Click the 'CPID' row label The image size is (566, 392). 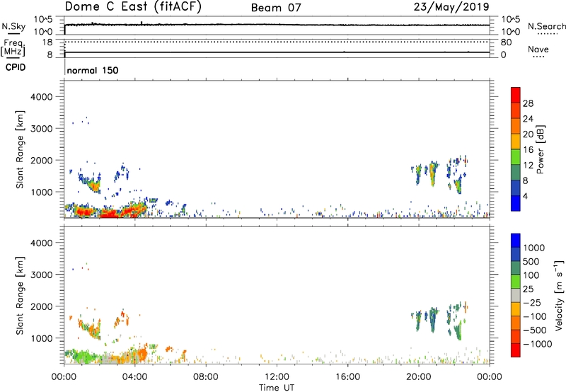pyautogui.click(x=16, y=67)
